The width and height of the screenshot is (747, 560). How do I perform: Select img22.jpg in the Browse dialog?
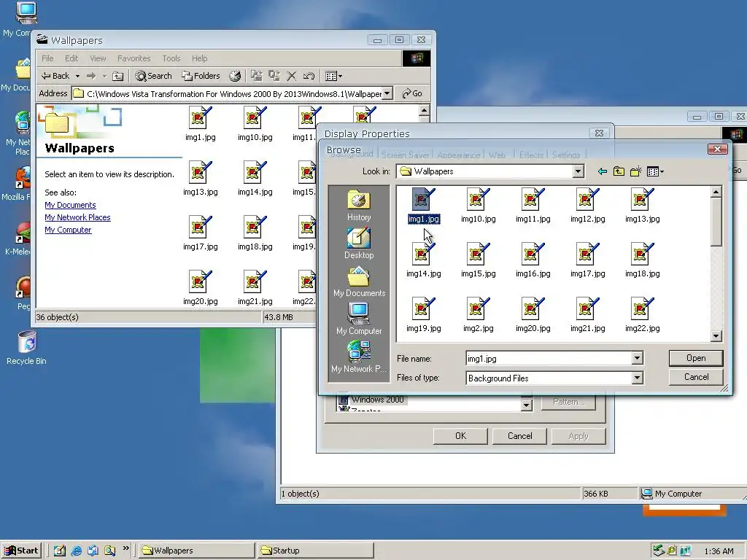coord(642,315)
